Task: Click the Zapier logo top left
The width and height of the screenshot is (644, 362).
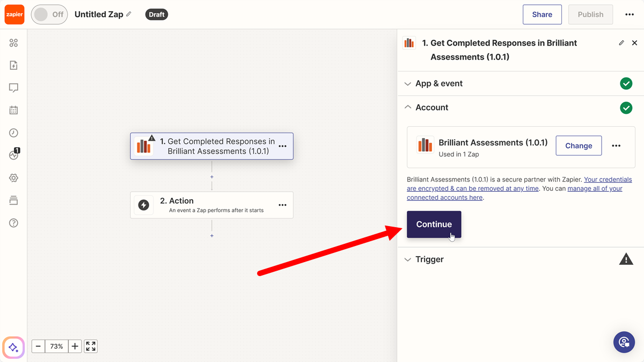Action: point(14,14)
